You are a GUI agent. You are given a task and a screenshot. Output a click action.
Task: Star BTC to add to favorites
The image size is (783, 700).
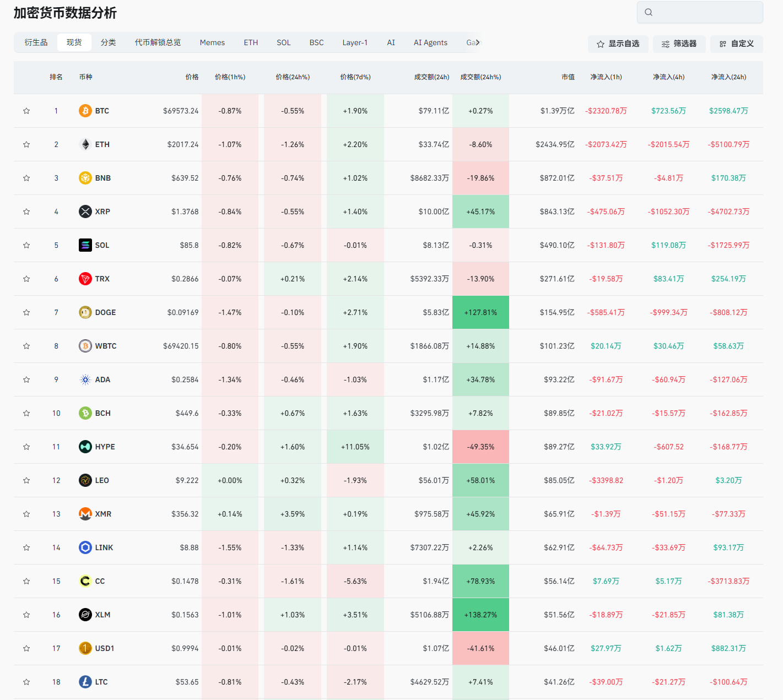point(26,111)
